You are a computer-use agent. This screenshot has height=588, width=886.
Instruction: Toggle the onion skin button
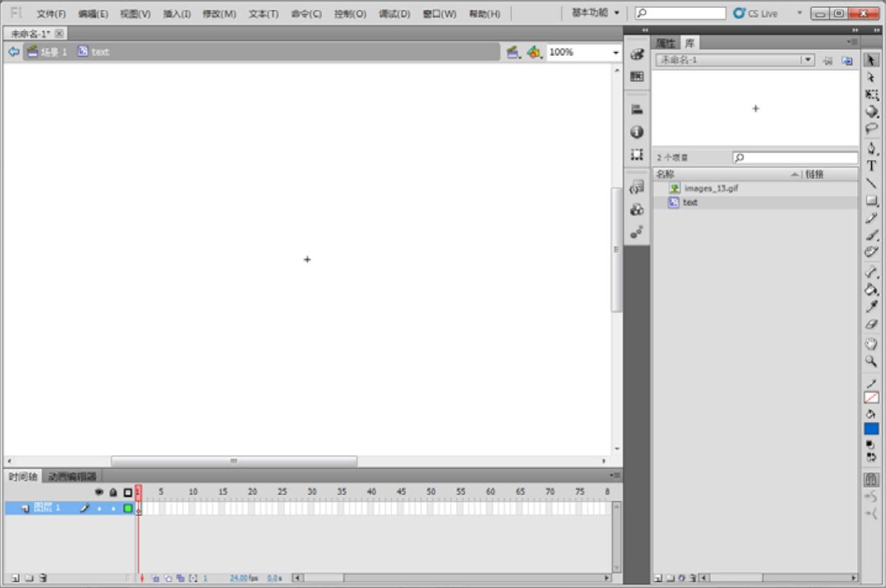tap(155, 578)
